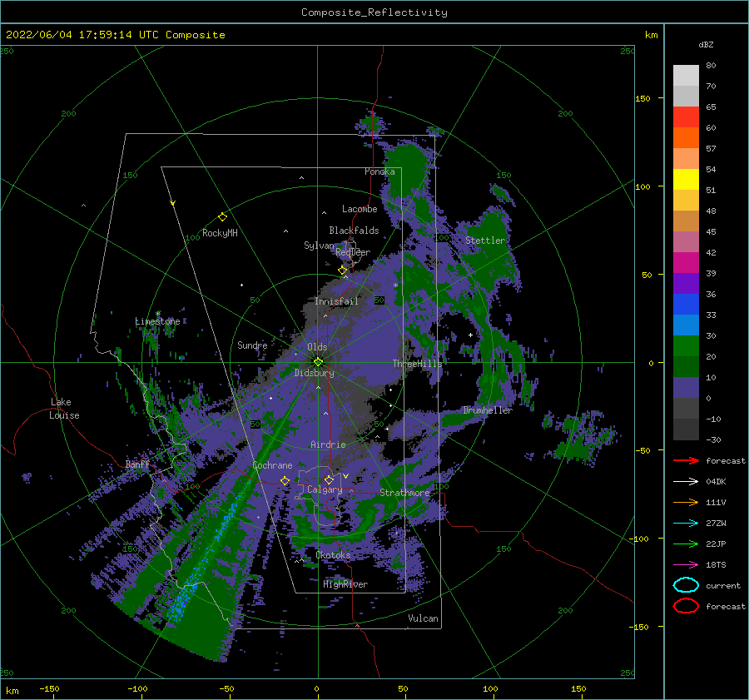This screenshot has height=700, width=749.
Task: Pick the red 65 dBZ color swatch
Action: point(686,117)
